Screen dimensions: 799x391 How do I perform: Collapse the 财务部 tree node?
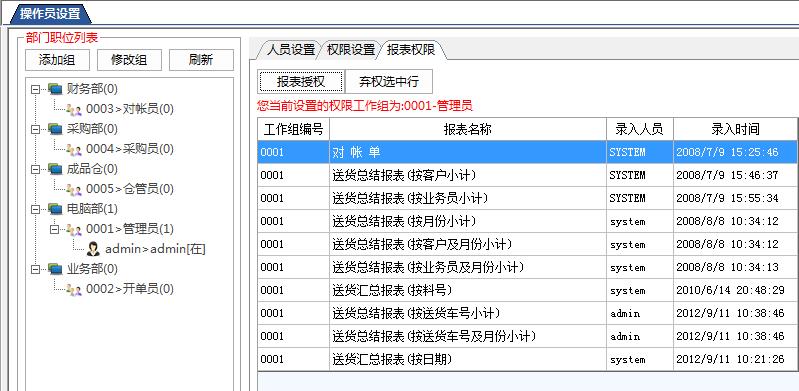35,89
